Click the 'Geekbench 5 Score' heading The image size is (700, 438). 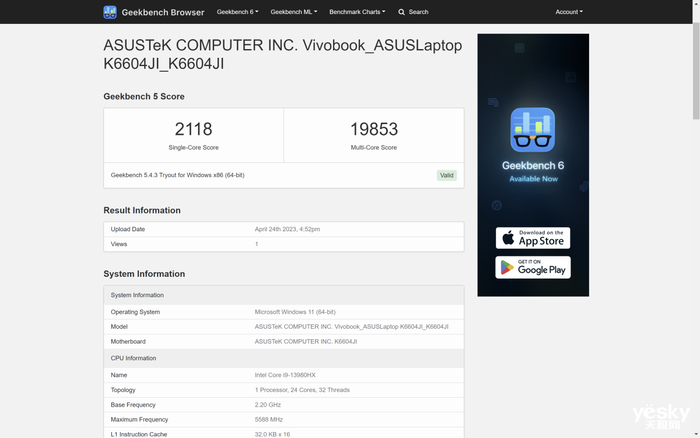click(144, 96)
